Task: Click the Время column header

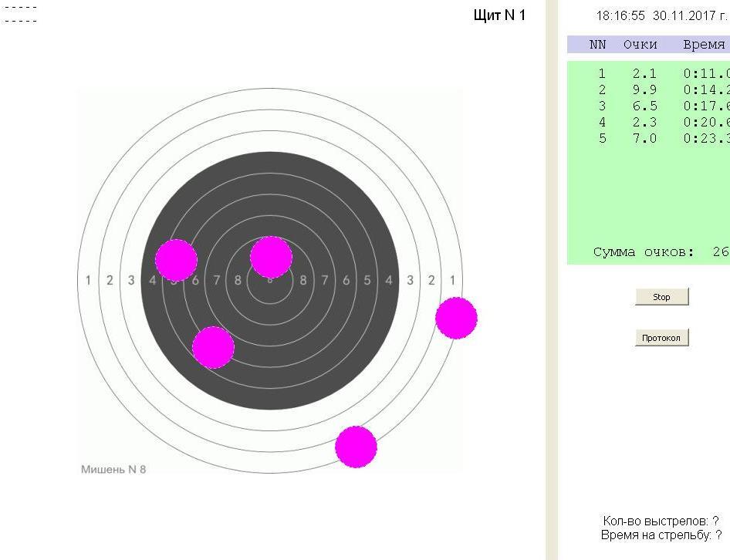Action: (x=704, y=45)
